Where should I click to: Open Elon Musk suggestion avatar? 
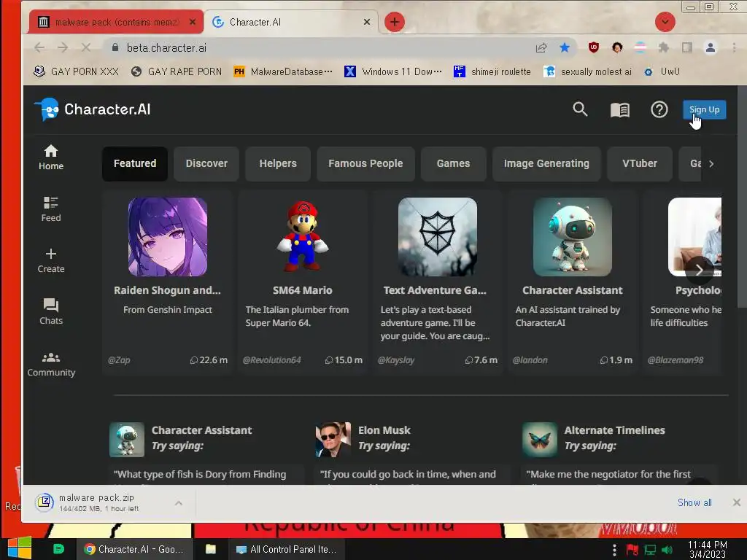(x=333, y=440)
